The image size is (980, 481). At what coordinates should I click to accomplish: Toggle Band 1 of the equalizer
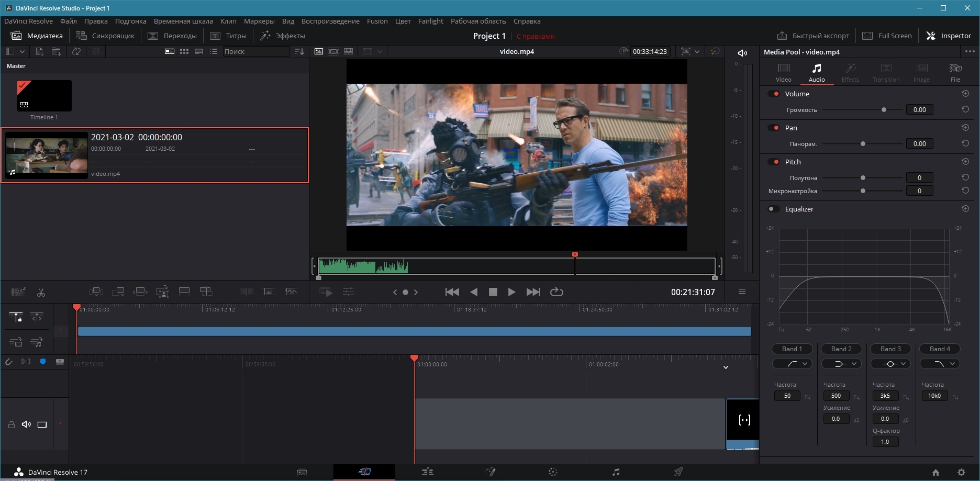792,349
